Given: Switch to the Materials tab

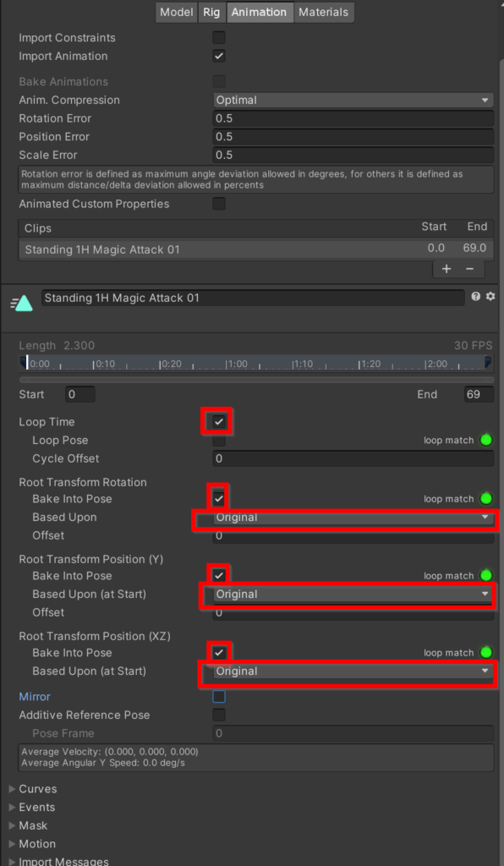Looking at the screenshot, I should pos(324,12).
